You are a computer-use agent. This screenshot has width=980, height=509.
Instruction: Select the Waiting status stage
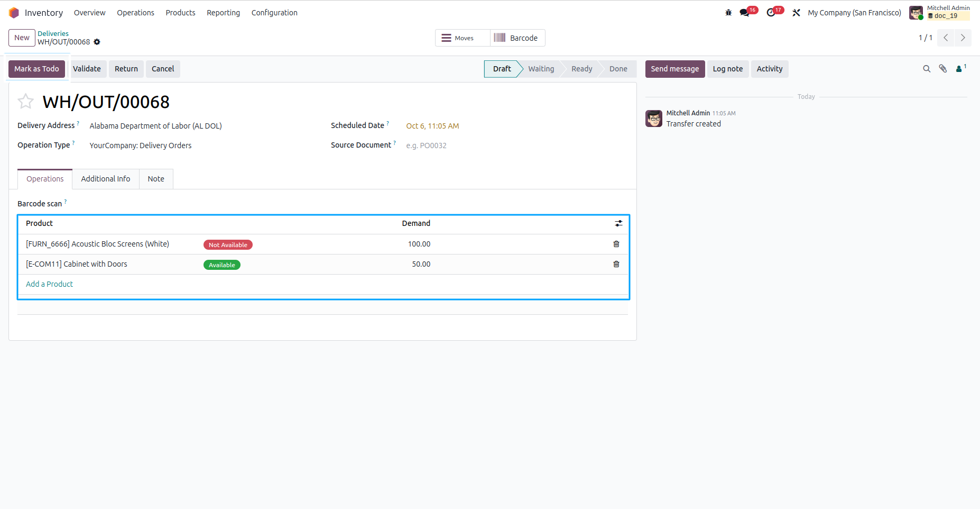click(x=541, y=69)
